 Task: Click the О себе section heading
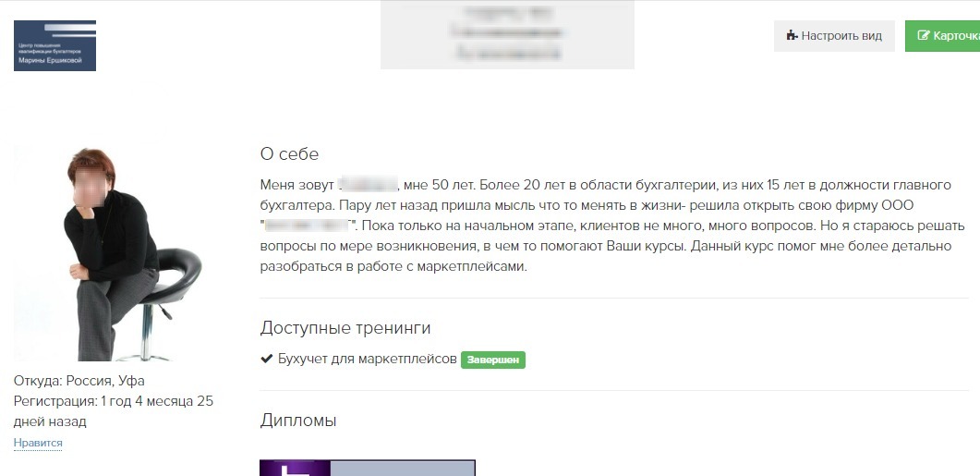(289, 153)
